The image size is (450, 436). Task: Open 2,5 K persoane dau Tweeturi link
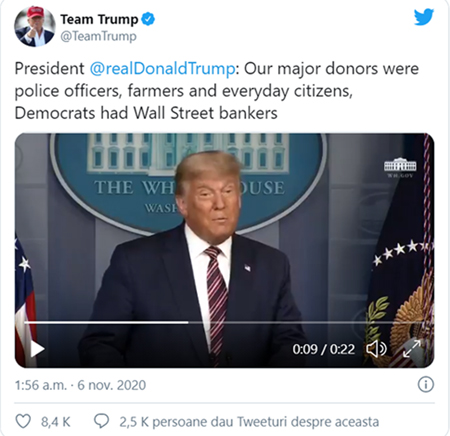pos(249,422)
